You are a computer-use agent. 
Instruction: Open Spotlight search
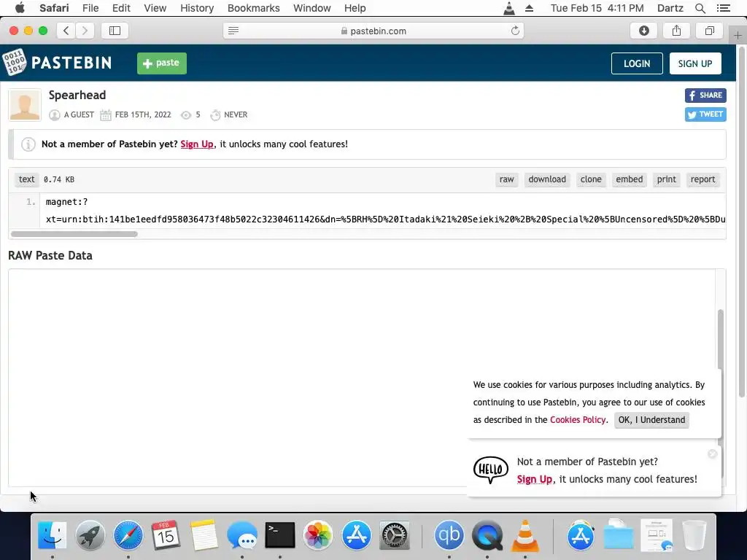pos(700,8)
